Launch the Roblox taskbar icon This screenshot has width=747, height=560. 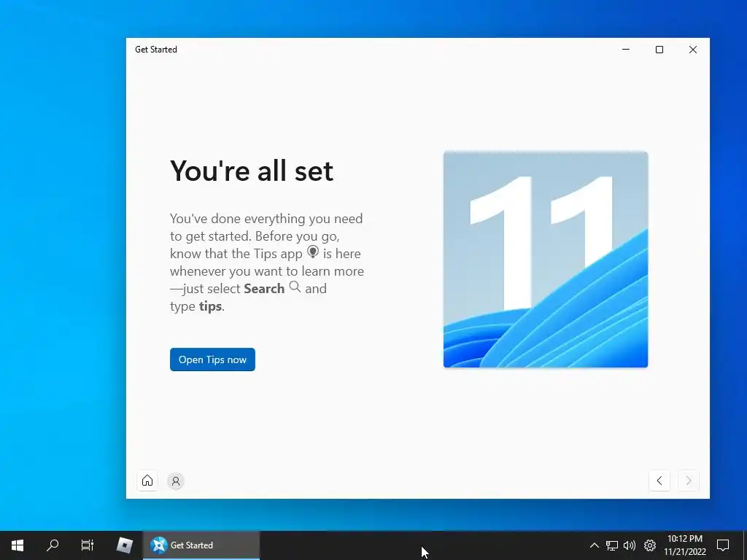(124, 545)
